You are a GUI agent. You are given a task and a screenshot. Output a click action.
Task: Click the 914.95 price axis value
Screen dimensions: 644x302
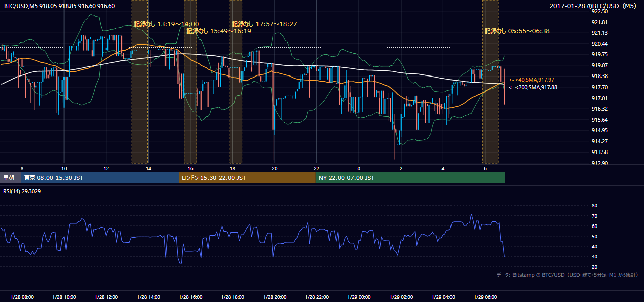[x=599, y=130]
